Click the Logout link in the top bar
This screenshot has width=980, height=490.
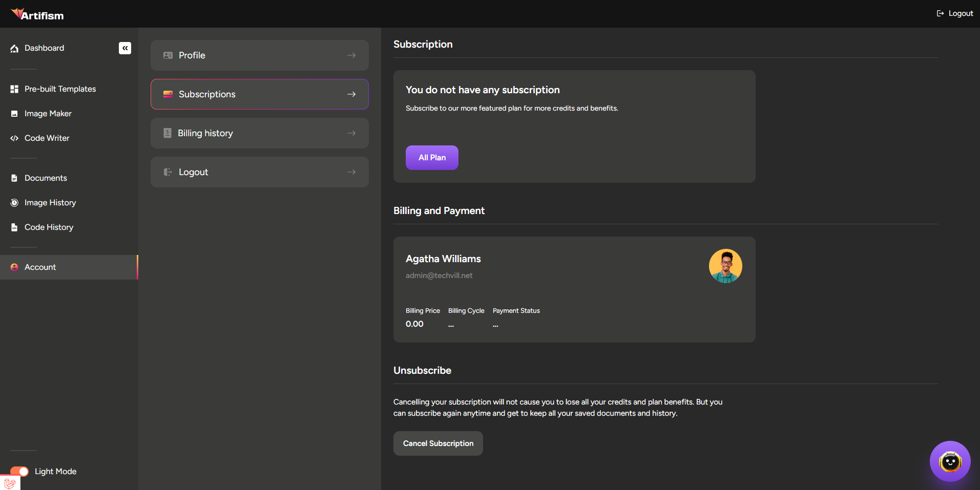(955, 13)
